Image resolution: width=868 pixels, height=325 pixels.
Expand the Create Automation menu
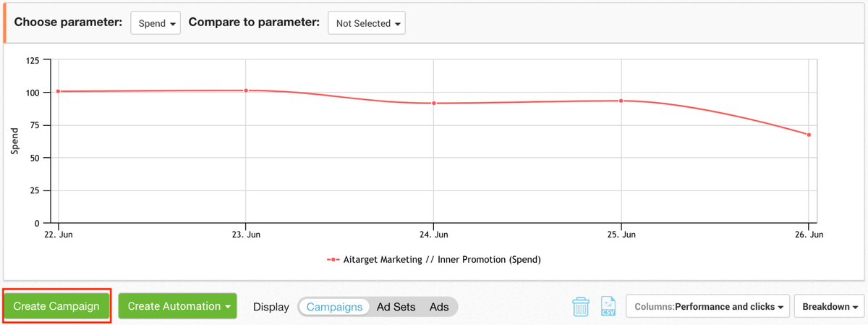[x=178, y=306]
